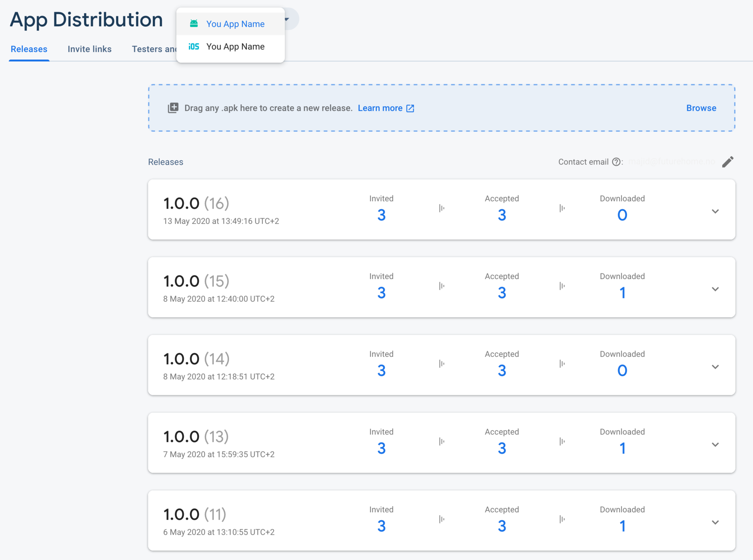Select the iOS You App Name option

(230, 46)
